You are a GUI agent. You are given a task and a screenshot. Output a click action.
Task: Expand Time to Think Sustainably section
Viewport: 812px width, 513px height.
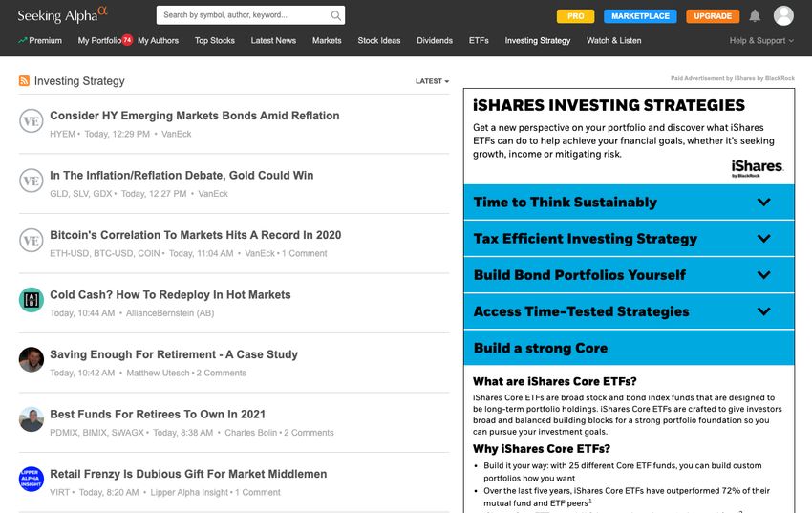click(x=629, y=202)
